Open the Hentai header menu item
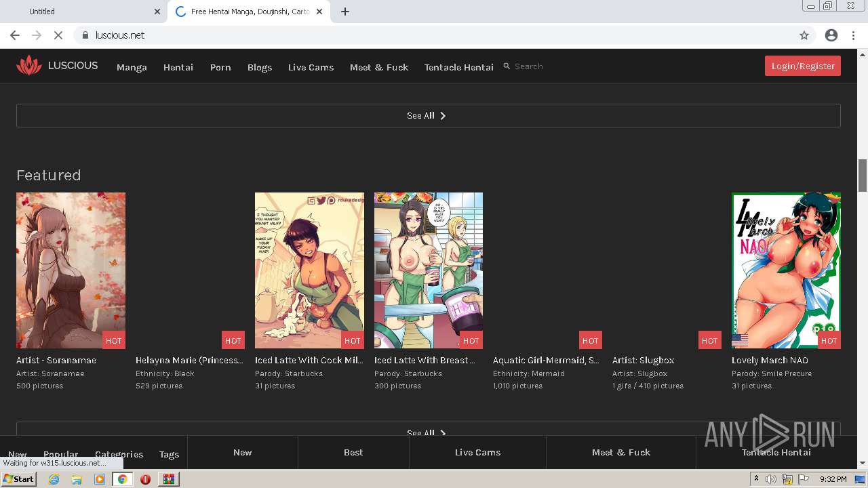868x488 pixels. pyautogui.click(x=178, y=67)
